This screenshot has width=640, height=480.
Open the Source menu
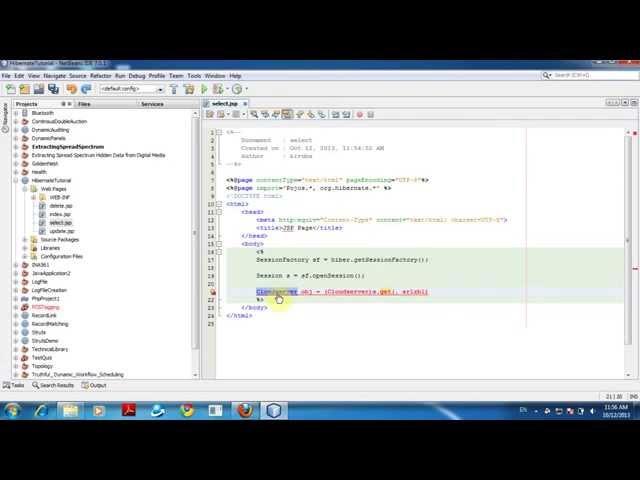pyautogui.click(x=78, y=76)
